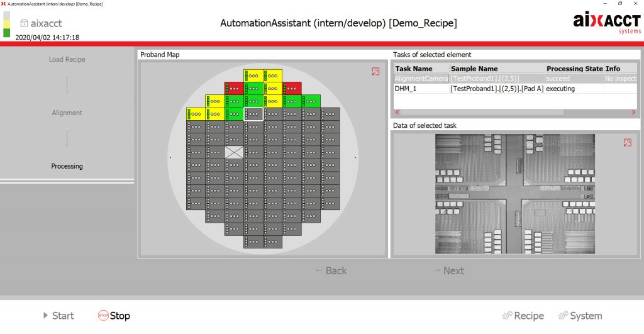The height and width of the screenshot is (334, 644).
Task: Click the lock icon beside aixacct
Action: tap(24, 23)
